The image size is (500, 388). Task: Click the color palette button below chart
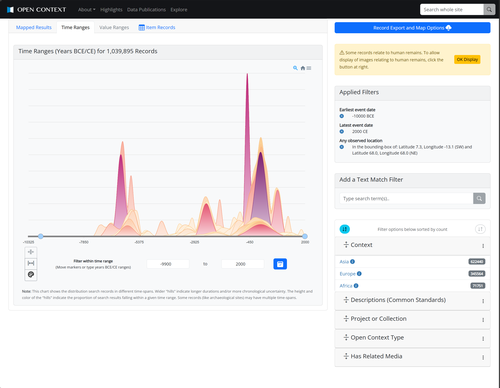click(x=31, y=275)
